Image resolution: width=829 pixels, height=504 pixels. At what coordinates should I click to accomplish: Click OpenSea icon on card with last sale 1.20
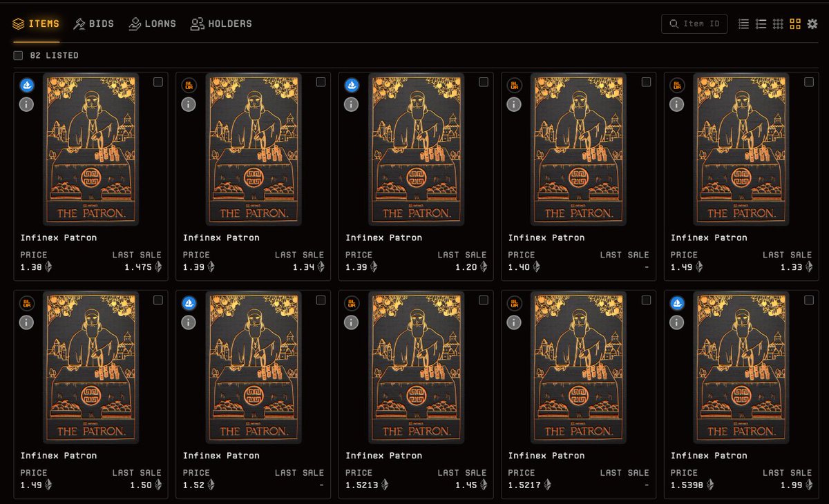352,86
